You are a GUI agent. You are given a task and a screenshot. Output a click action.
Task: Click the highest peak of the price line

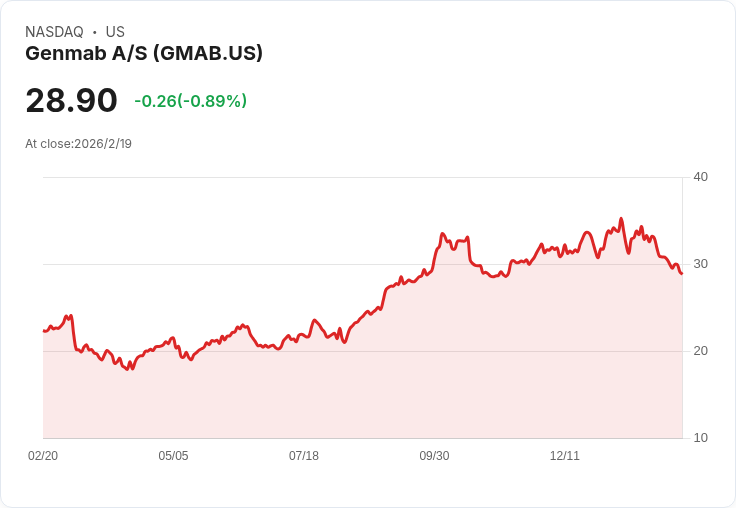pos(621,219)
